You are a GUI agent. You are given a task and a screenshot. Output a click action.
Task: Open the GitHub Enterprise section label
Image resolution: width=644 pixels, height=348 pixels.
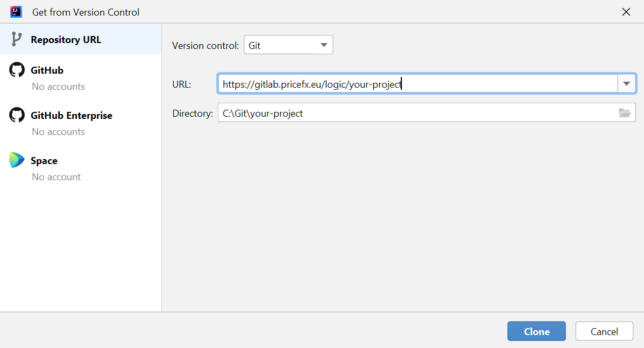pyautogui.click(x=71, y=116)
